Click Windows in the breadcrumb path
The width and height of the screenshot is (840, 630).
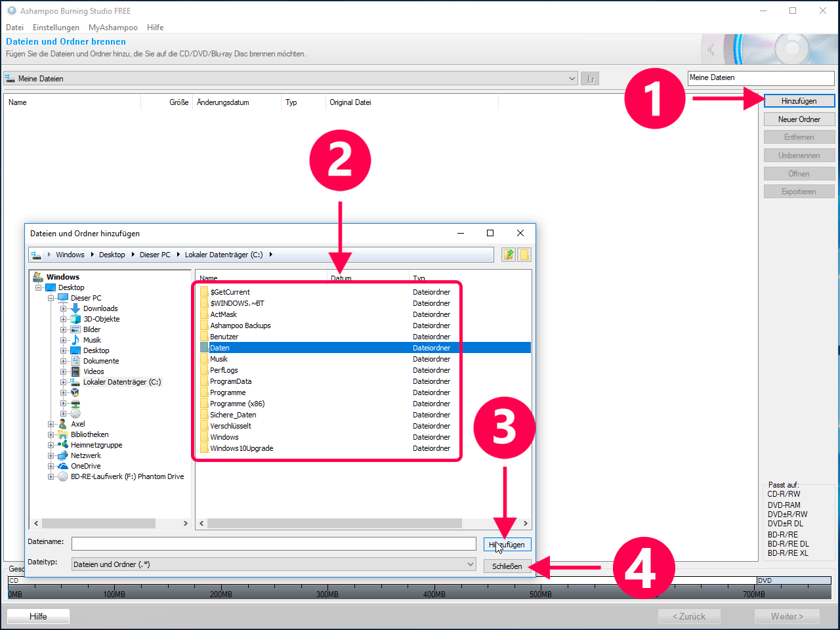(70, 255)
